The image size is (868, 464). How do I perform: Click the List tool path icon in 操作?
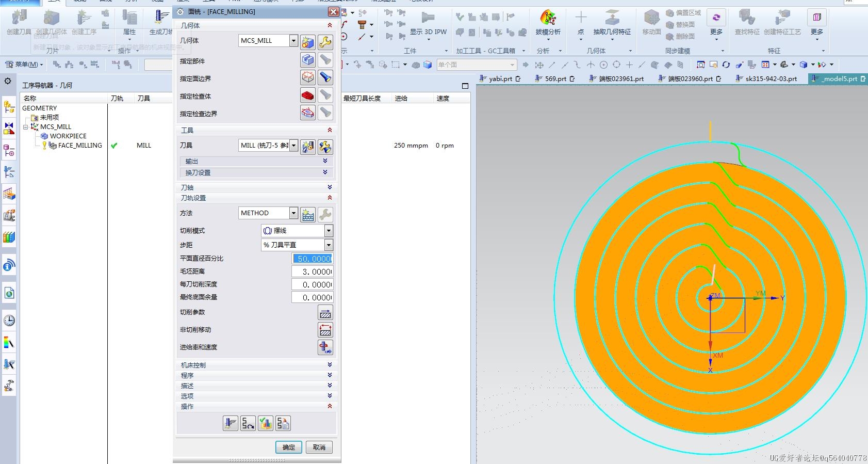pyautogui.click(x=283, y=423)
